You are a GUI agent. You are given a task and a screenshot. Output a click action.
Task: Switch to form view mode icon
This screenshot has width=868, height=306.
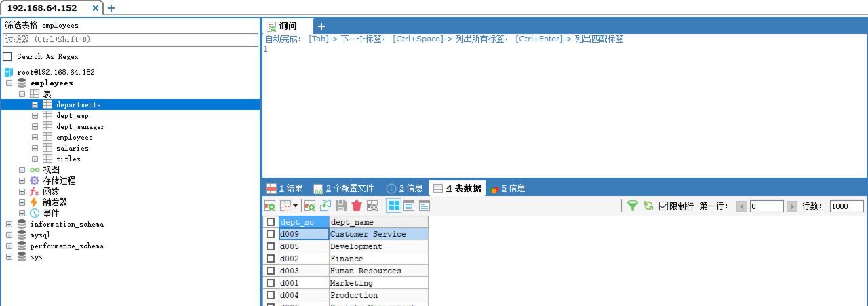409,206
